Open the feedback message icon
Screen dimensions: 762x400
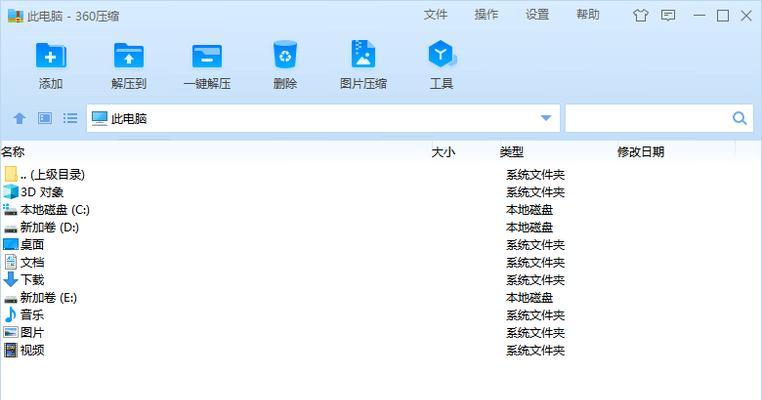(x=668, y=16)
